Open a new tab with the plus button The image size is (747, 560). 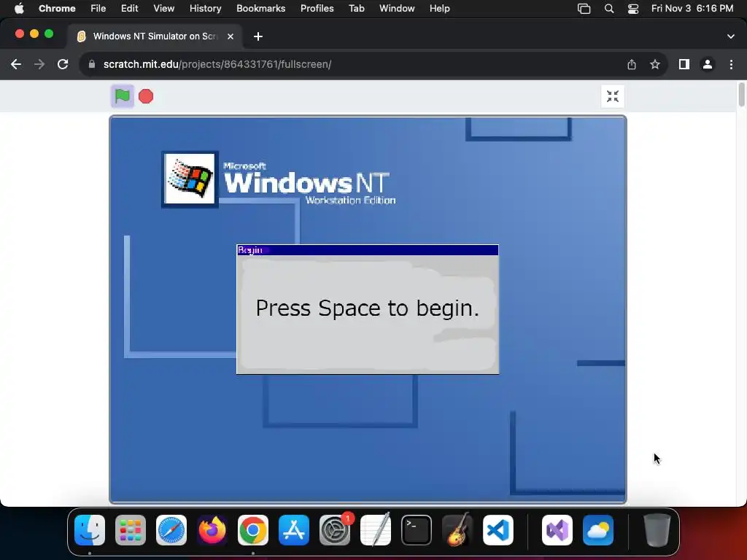(x=258, y=36)
